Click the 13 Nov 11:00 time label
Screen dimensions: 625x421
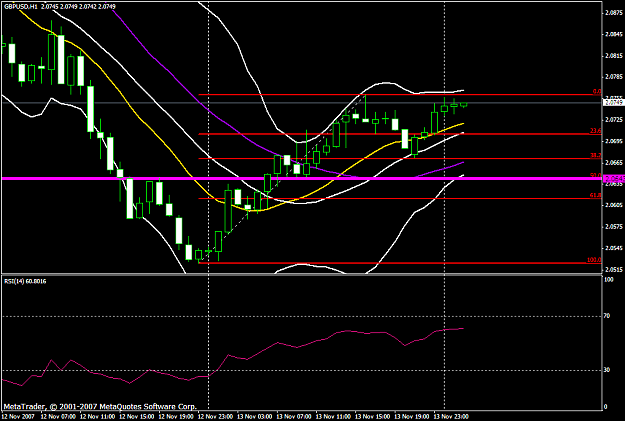(x=333, y=417)
